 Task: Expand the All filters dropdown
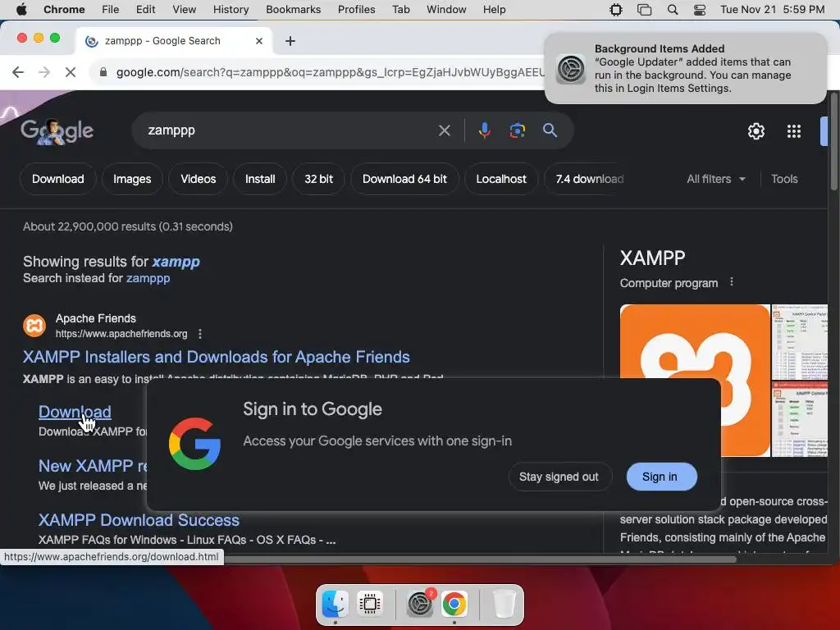715,179
